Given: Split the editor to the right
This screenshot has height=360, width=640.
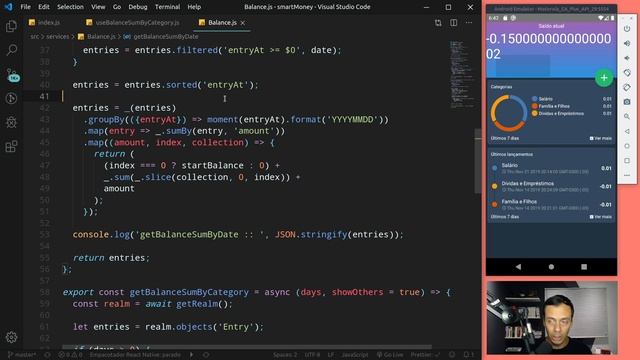Looking at the screenshot, I should click(x=453, y=23).
